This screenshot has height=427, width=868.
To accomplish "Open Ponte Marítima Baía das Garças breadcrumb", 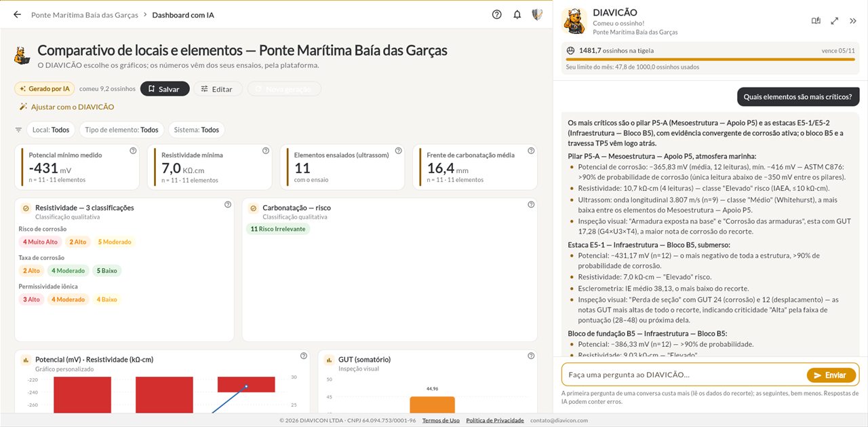I will click(84, 14).
